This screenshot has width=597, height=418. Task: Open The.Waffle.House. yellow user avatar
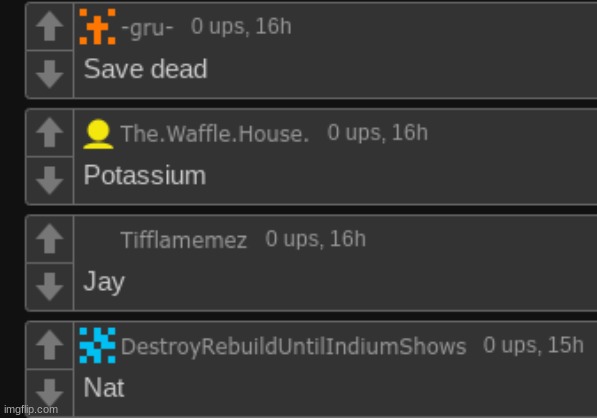(98, 134)
